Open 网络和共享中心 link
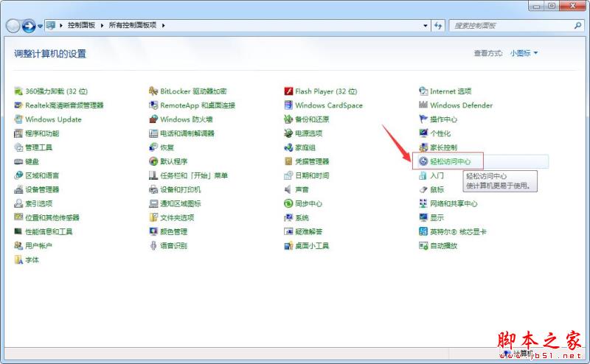This screenshot has height=364, width=590. (454, 204)
